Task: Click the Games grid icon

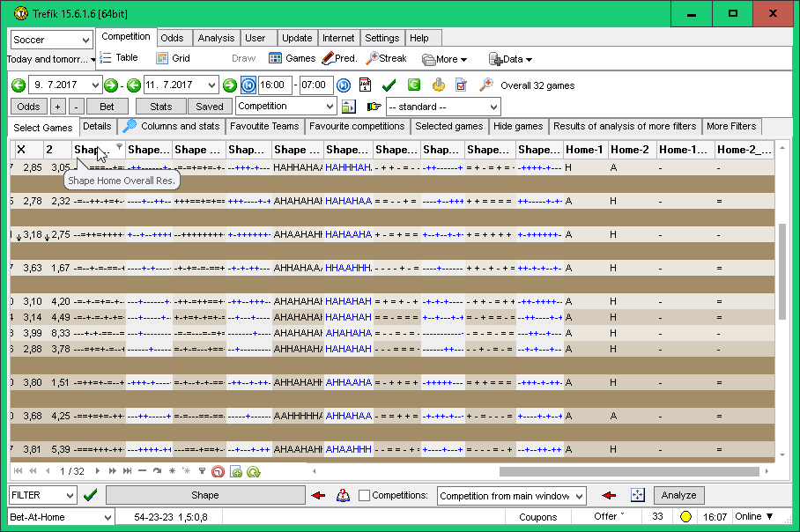Action: pos(276,59)
